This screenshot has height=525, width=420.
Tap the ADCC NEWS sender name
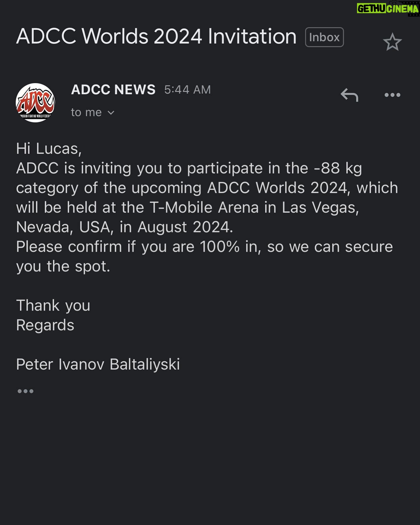113,90
